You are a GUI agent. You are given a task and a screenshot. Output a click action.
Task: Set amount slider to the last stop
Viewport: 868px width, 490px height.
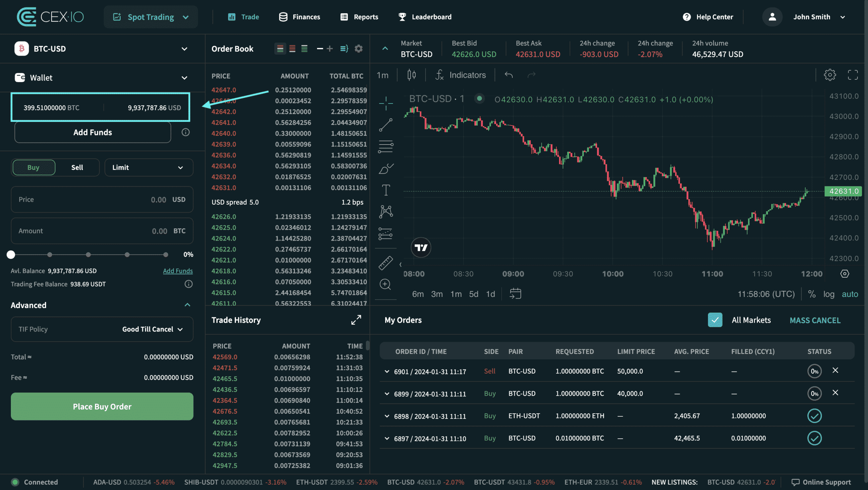pos(165,255)
